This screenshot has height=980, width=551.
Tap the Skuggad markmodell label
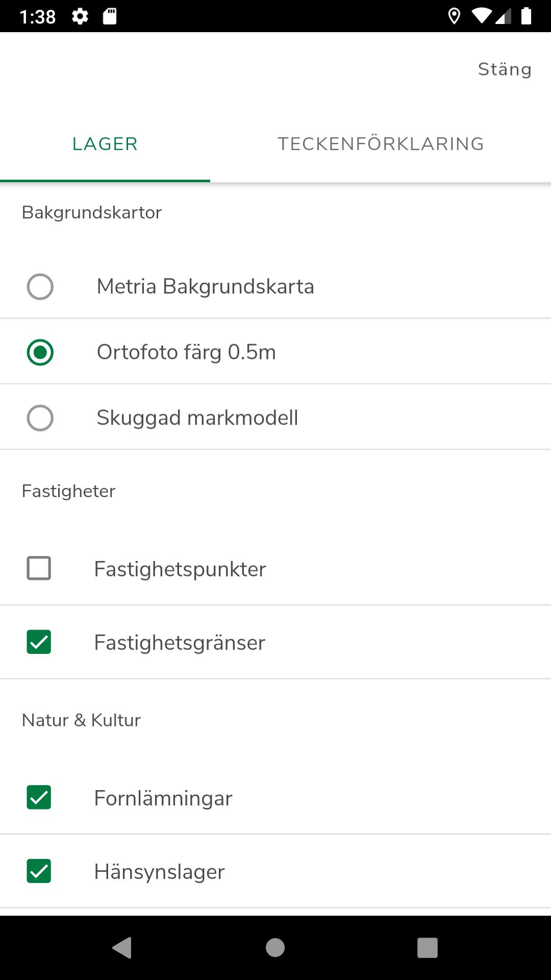(x=197, y=418)
